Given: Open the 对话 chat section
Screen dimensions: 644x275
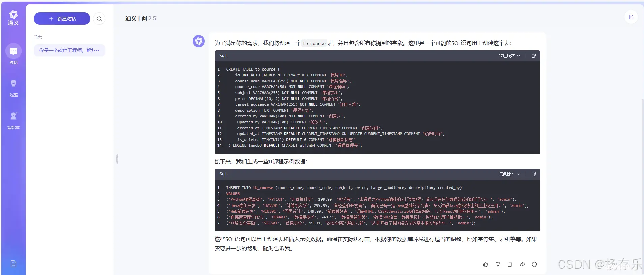Looking at the screenshot, I should click(13, 54).
